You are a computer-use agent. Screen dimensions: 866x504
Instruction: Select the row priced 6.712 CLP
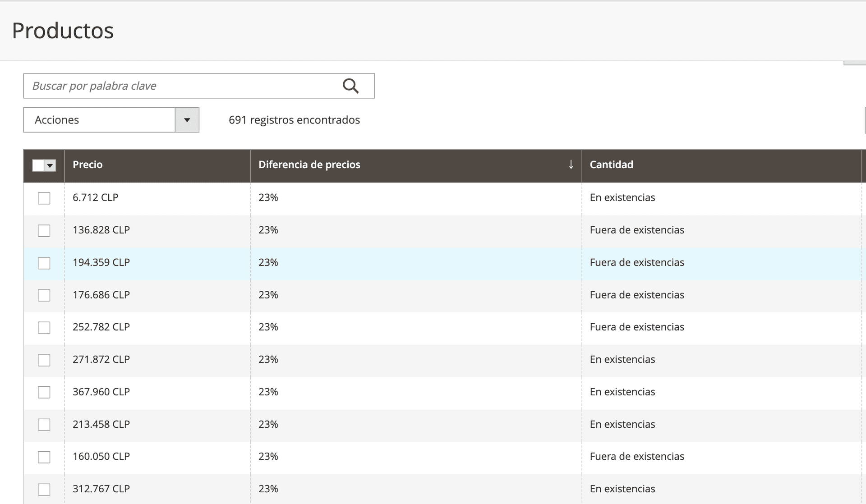pyautogui.click(x=44, y=198)
